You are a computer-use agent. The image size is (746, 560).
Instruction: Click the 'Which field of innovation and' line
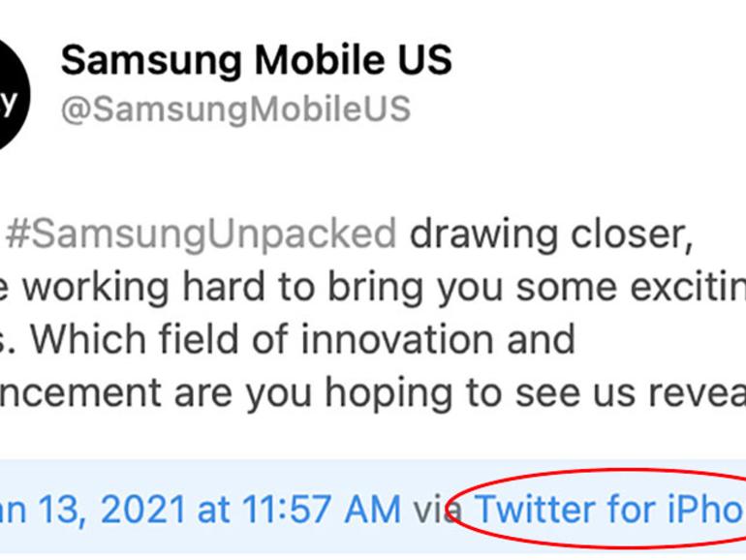point(303,339)
